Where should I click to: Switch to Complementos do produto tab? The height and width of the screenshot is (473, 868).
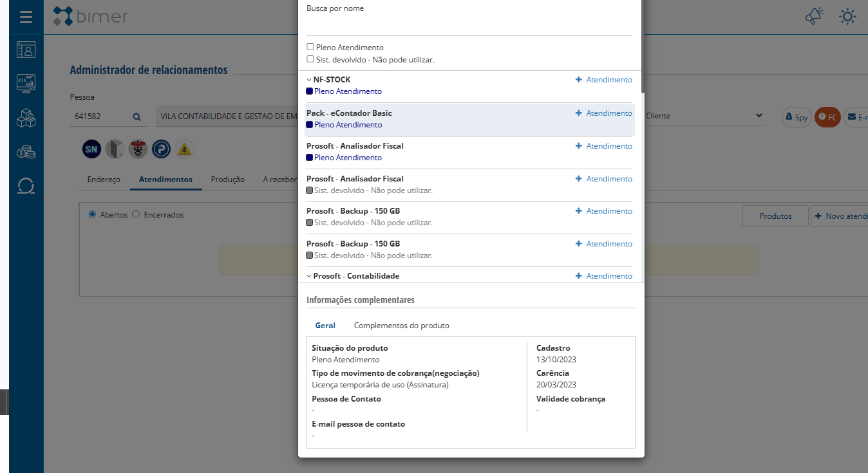tap(401, 326)
